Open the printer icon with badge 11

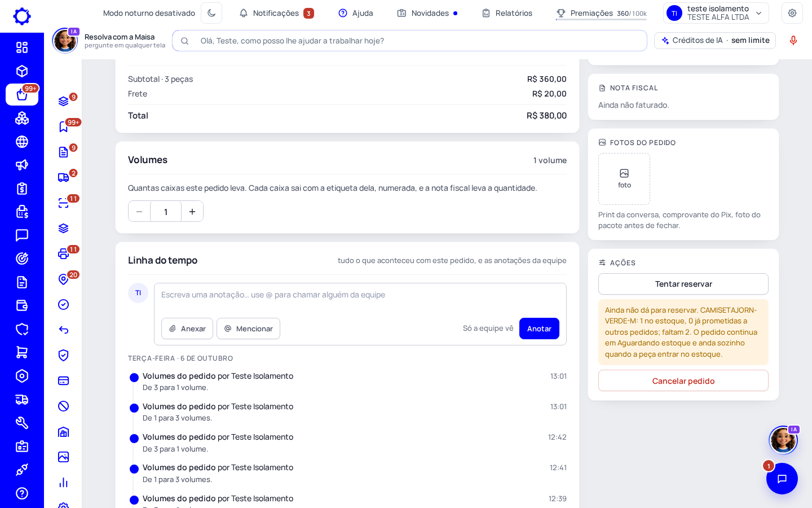click(64, 254)
